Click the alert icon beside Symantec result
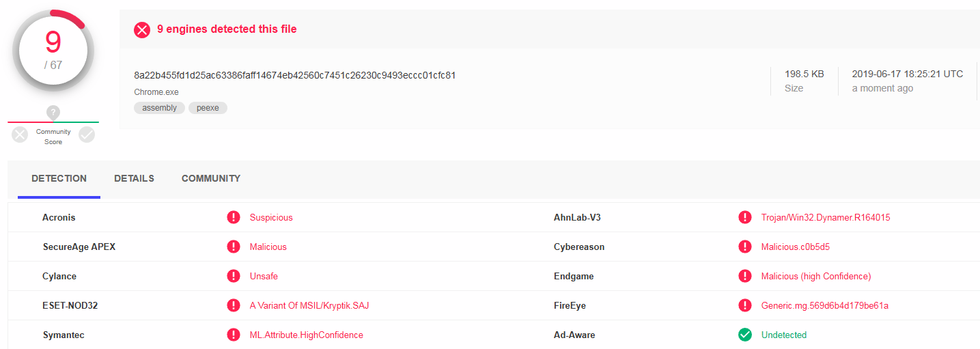This screenshot has width=980, height=349. 234,335
